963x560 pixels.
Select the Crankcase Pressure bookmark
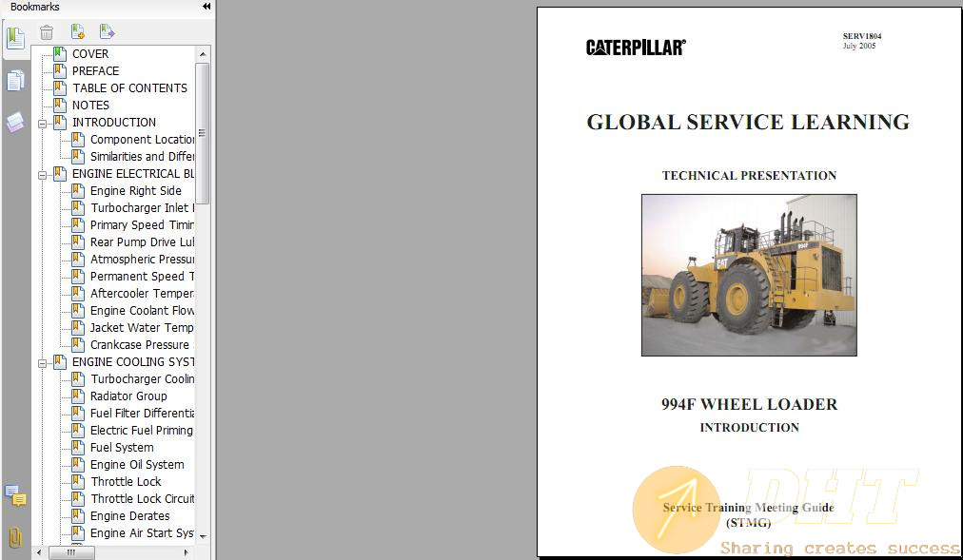[142, 345]
